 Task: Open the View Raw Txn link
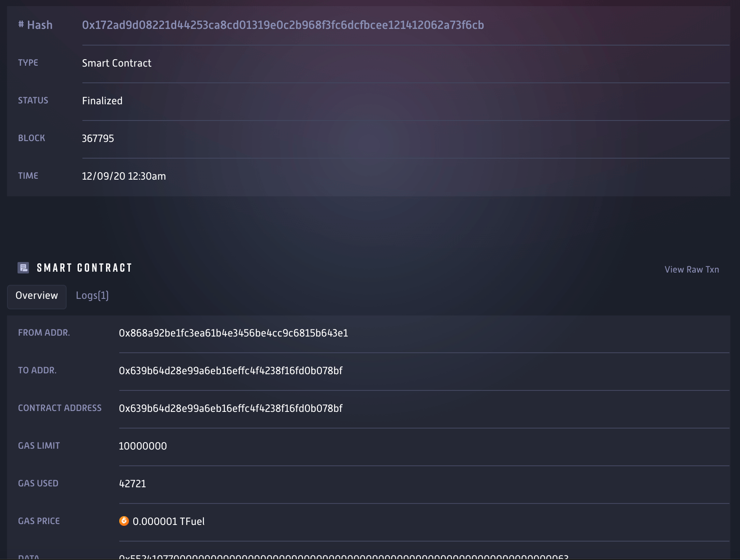tap(691, 269)
